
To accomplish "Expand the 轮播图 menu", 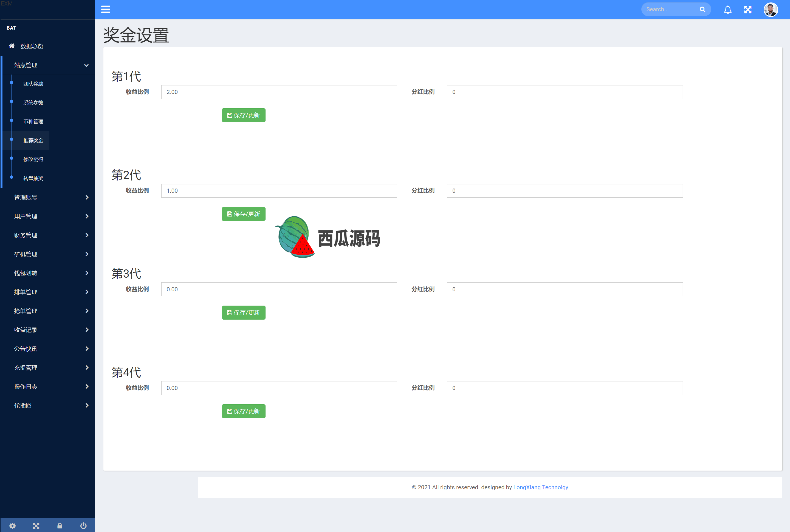I will pos(49,405).
